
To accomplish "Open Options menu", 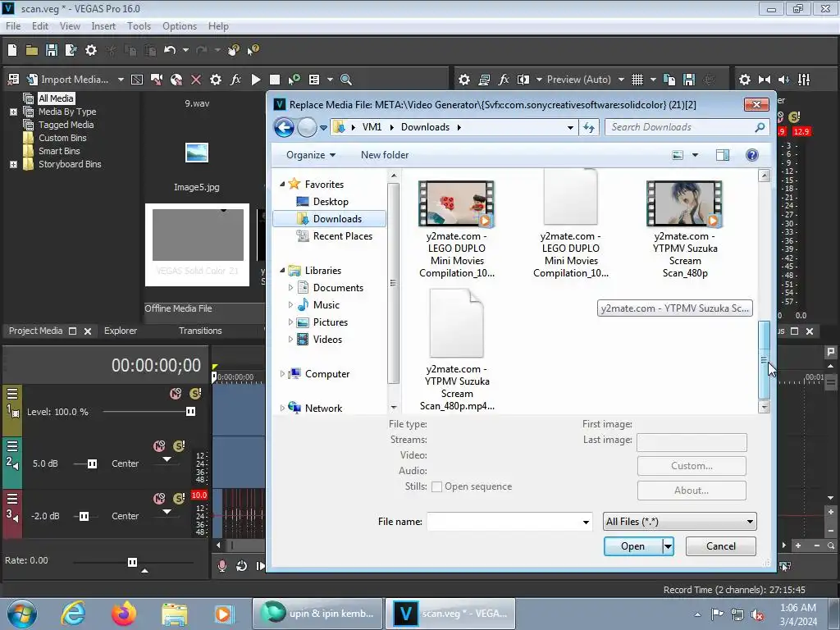I will (x=180, y=26).
